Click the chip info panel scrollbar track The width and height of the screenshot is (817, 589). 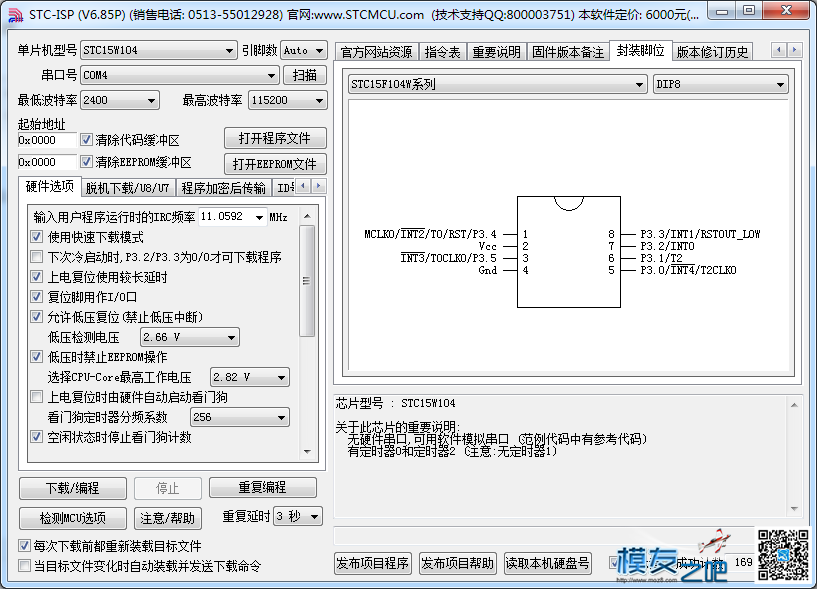(794, 457)
